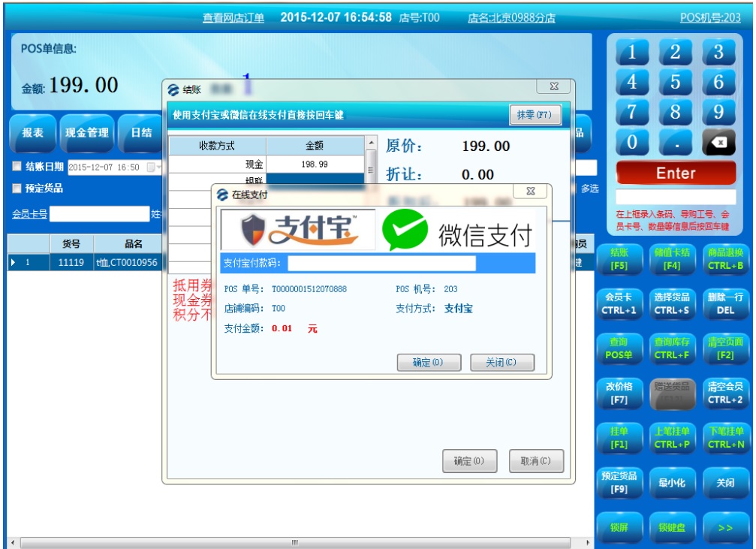This screenshot has height=549, width=756.
Task: Click 确定(O) in 结账 dialog
Action: tap(470, 460)
